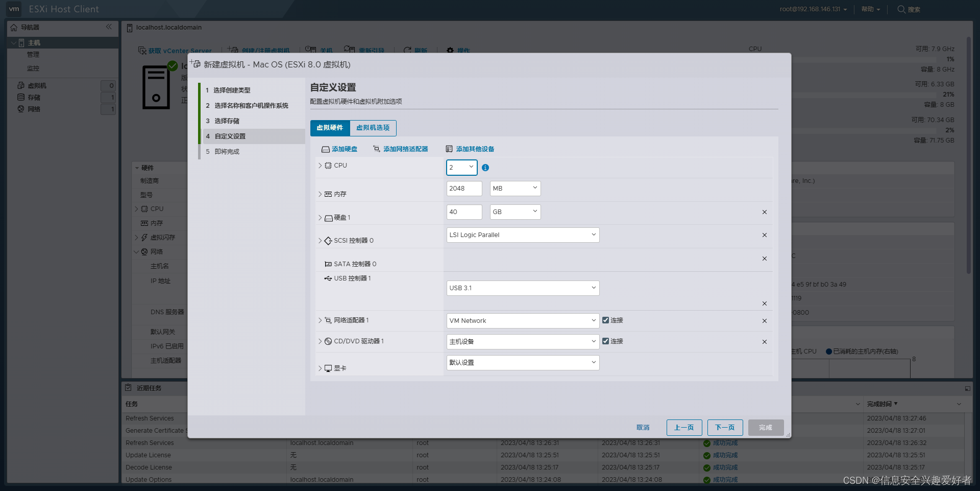Image resolution: width=980 pixels, height=491 pixels.
Task: Click the minimize icon of 近期任务 panel
Action: (967, 388)
